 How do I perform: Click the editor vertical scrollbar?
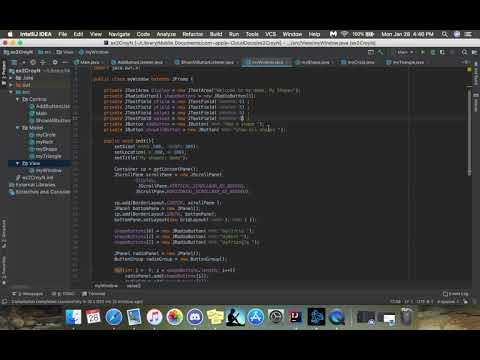(469, 131)
